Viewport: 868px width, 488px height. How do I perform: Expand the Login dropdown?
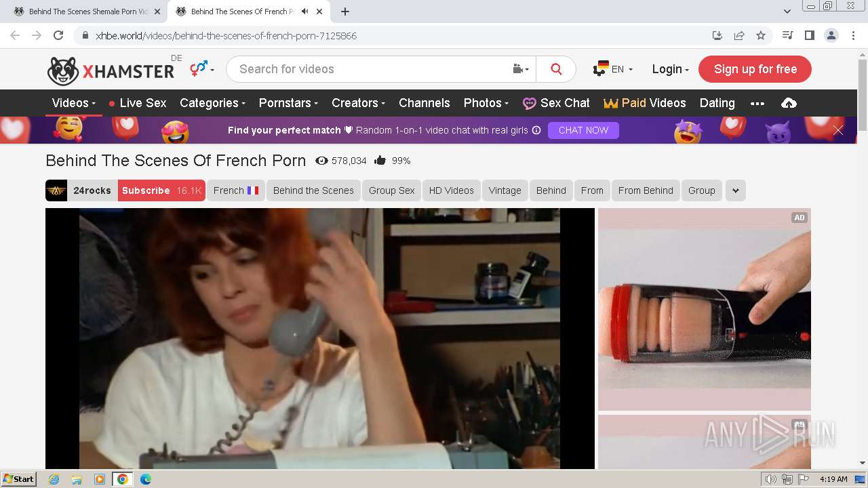[x=670, y=69]
